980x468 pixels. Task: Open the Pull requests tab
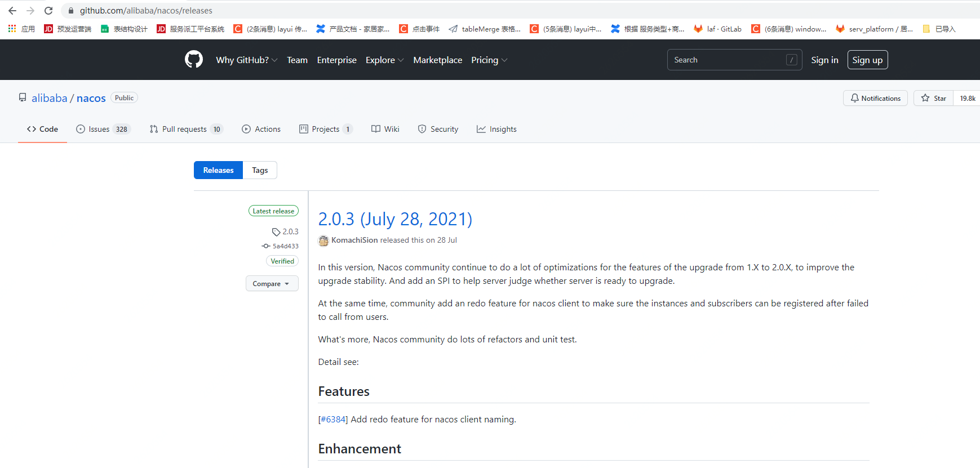[x=186, y=129]
